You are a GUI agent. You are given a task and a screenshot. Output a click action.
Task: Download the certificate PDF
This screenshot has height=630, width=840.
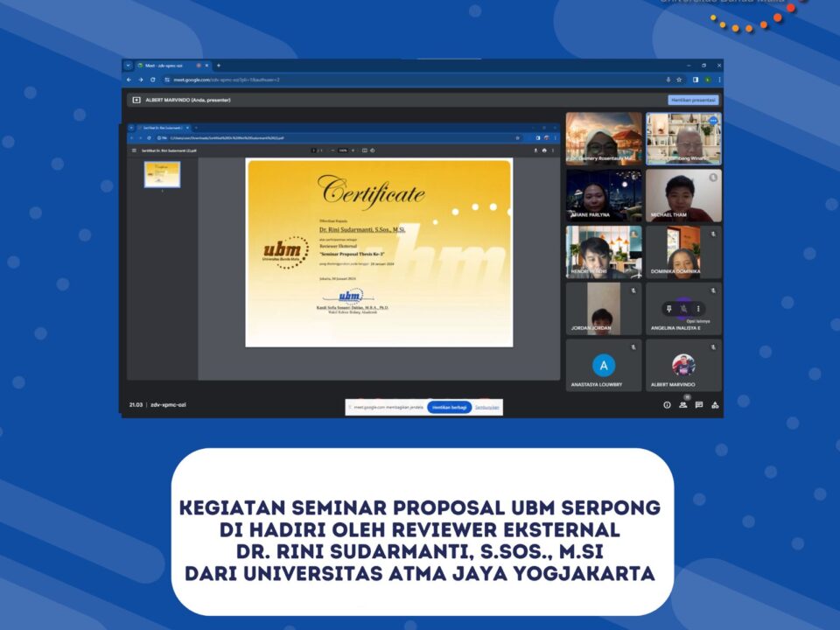click(535, 150)
